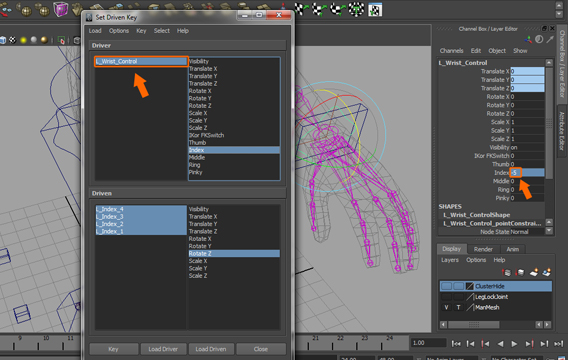Click ClusterHide layer color swatch
Viewport: 568px width, 360px height.
click(x=469, y=286)
